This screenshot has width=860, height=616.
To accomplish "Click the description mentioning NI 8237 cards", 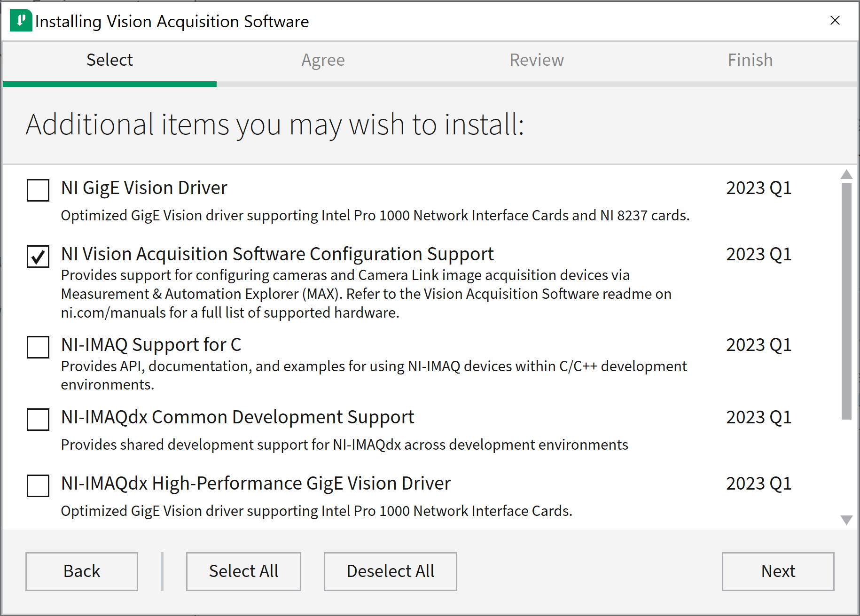I will tap(375, 216).
